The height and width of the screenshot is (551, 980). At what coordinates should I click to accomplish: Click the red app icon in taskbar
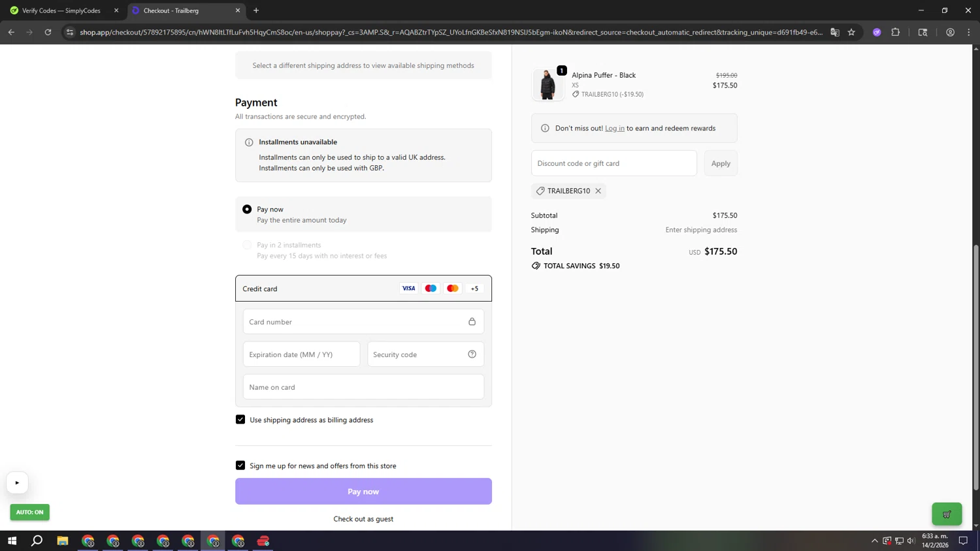click(263, 541)
